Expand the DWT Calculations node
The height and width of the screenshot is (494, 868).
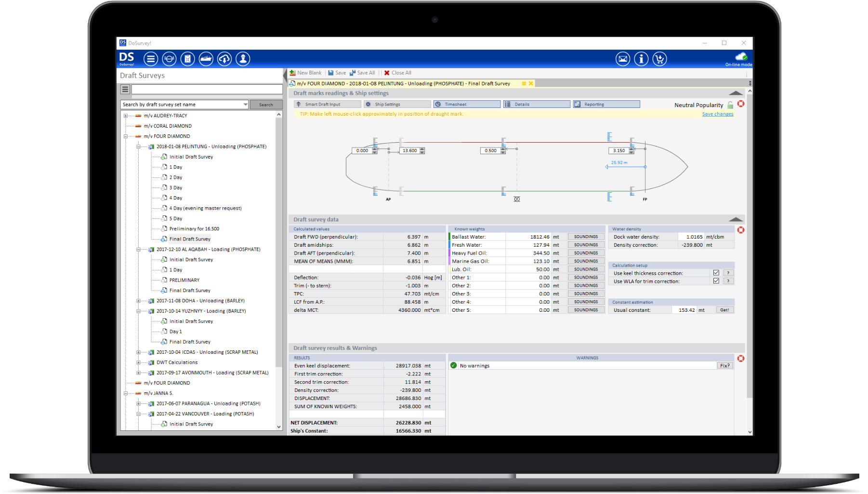point(138,362)
